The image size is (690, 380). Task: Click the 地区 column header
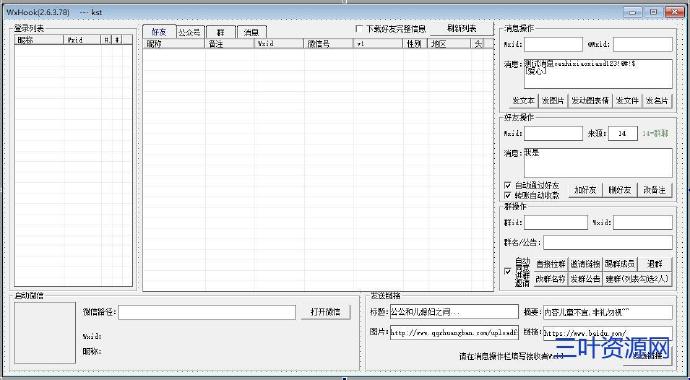point(449,44)
